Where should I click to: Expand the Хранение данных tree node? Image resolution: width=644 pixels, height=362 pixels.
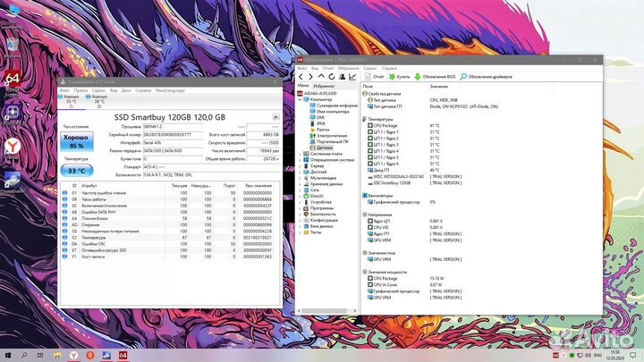pyautogui.click(x=300, y=184)
